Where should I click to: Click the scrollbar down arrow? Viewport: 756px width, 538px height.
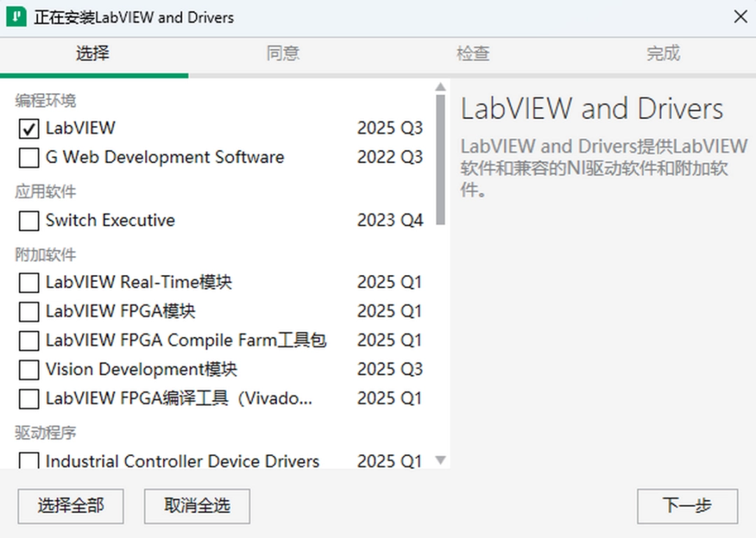click(441, 461)
